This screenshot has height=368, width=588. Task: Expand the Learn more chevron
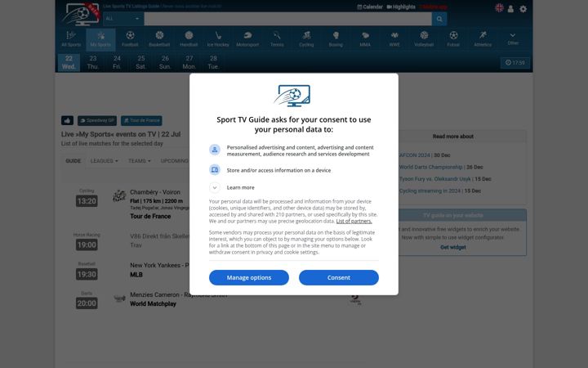(x=215, y=187)
